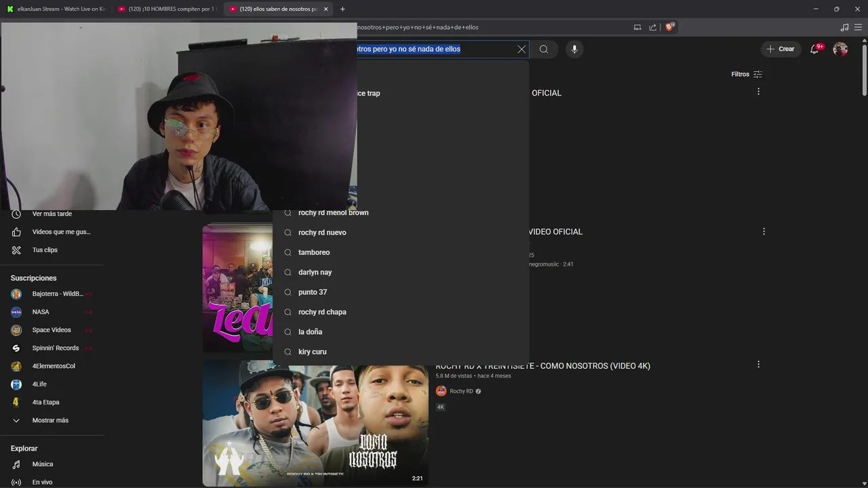Choose suggestion 'punto 37'
This screenshot has width=868, height=488.
coord(401,292)
